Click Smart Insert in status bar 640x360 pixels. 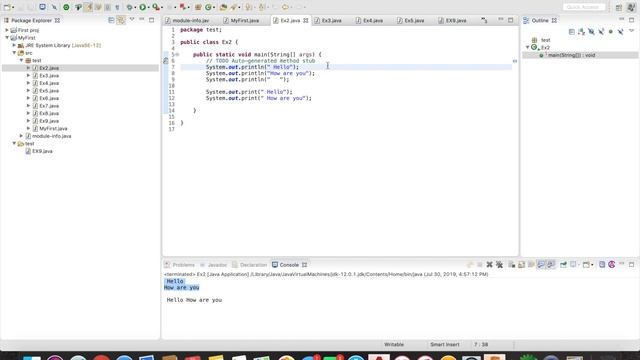coord(444,344)
